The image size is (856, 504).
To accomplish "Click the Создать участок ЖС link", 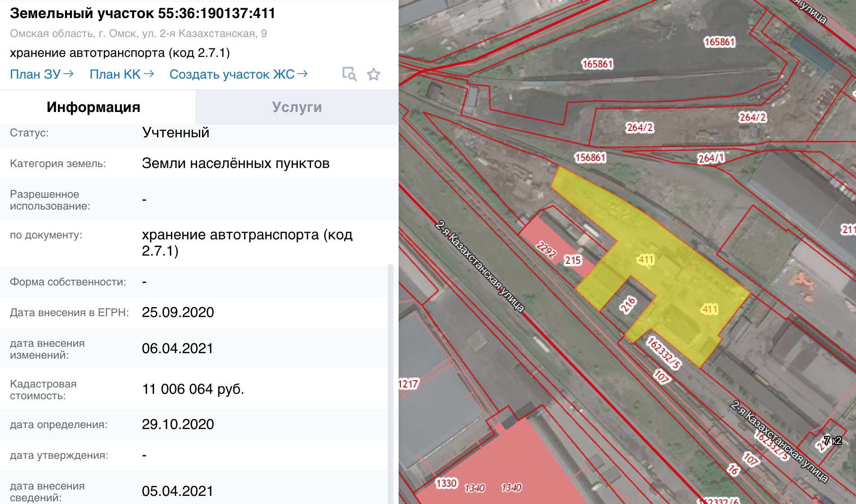I will (238, 74).
